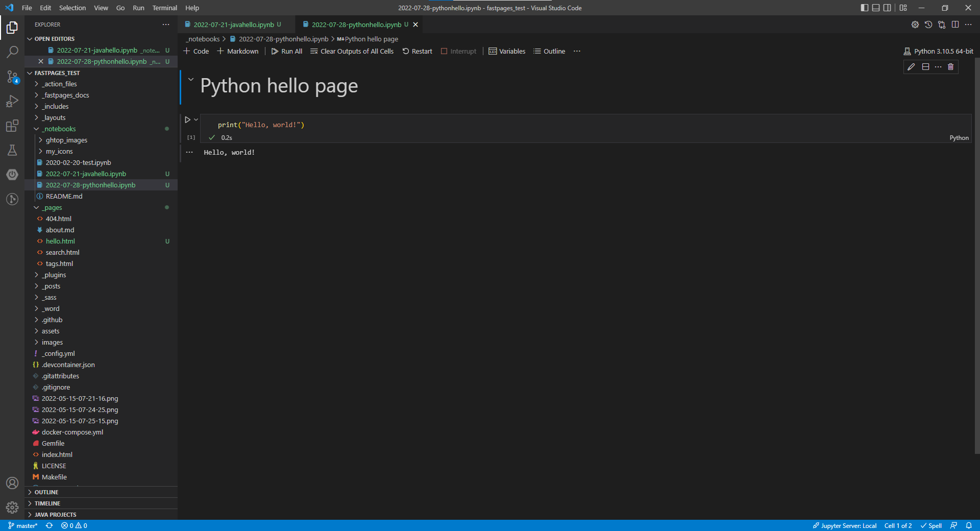This screenshot has width=980, height=531.
Task: Run the print Hello world cell
Action: [x=187, y=119]
